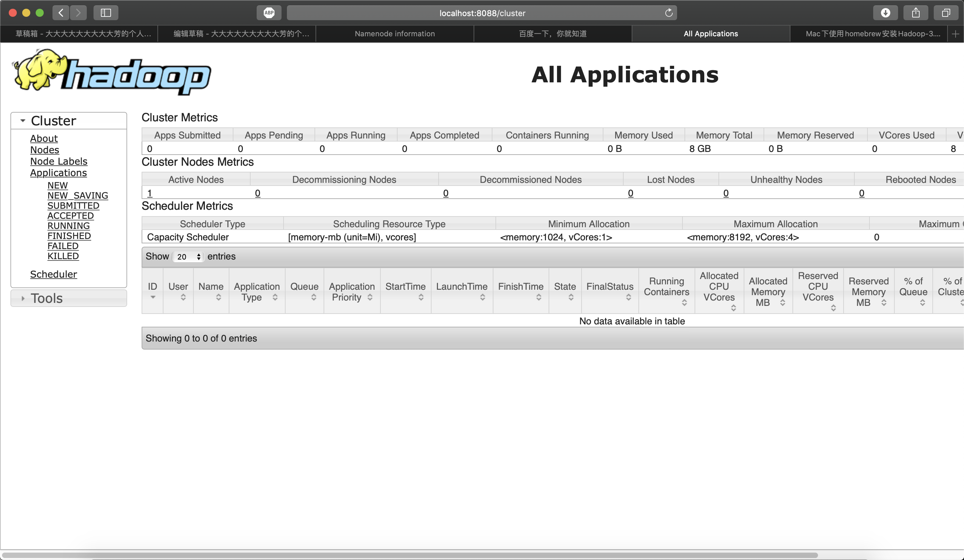This screenshot has height=560, width=964.
Task: Click the share icon in toolbar
Action: click(916, 13)
